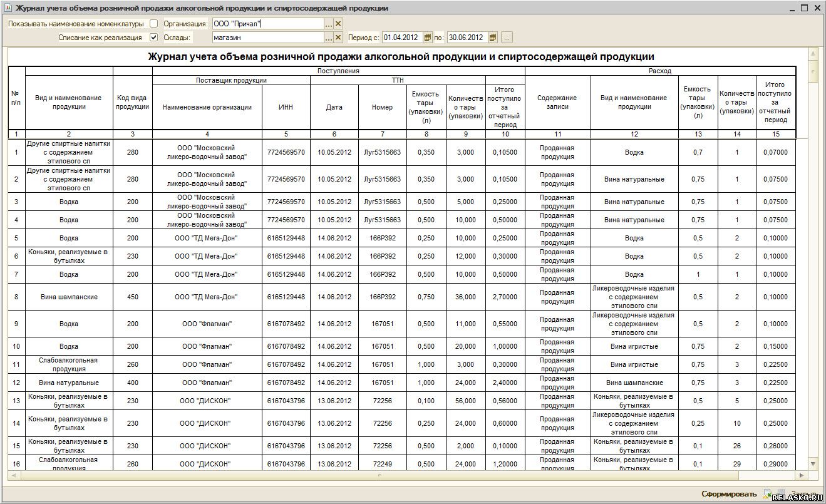The width and height of the screenshot is (826, 504).
Task: Select the 'Расход' header cell
Action: tap(660, 71)
